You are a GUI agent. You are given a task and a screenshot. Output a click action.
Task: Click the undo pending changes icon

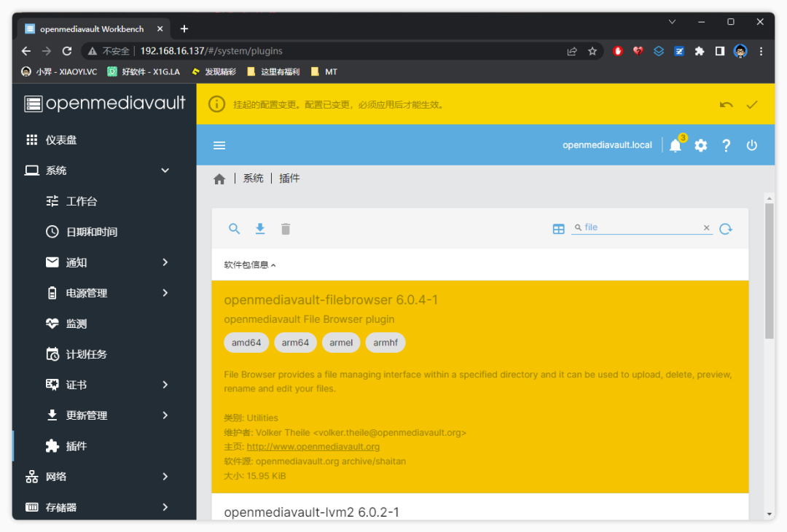[x=726, y=105]
